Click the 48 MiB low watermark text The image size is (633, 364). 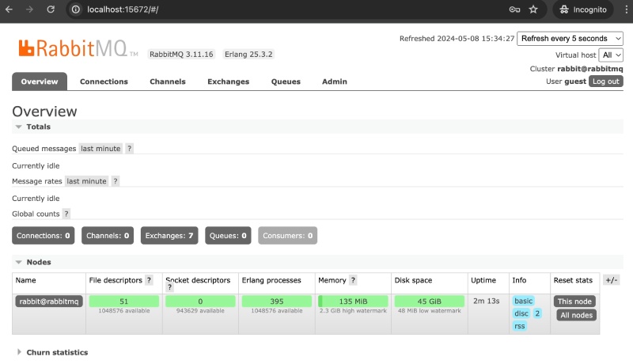coord(429,311)
